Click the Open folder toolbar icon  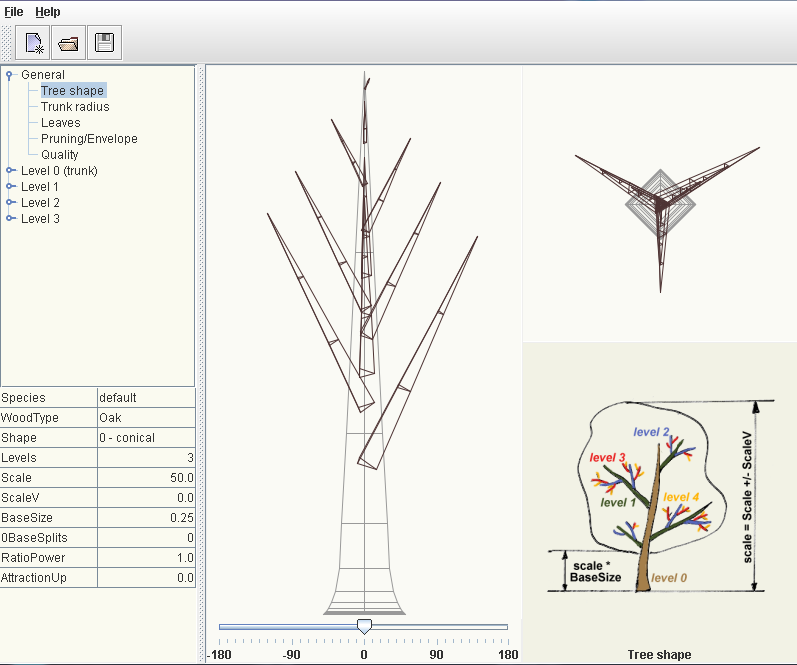point(68,43)
